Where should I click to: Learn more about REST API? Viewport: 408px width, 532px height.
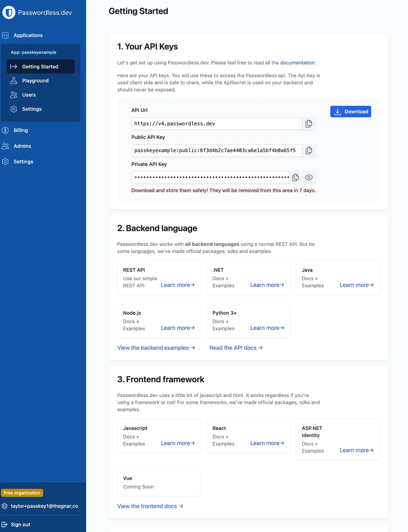(178, 285)
